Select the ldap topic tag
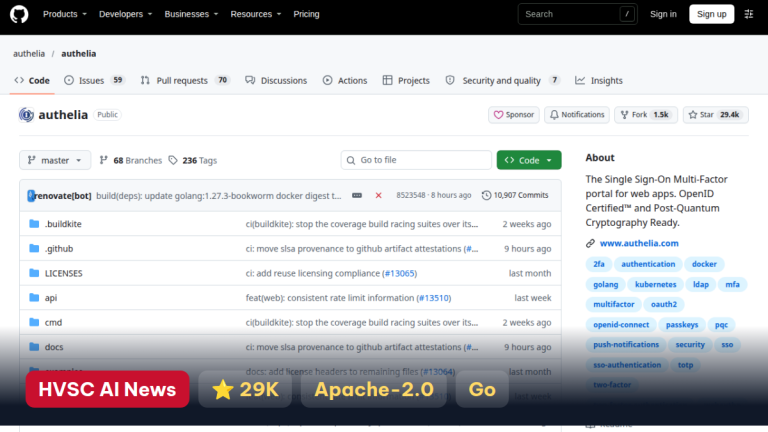 (701, 285)
